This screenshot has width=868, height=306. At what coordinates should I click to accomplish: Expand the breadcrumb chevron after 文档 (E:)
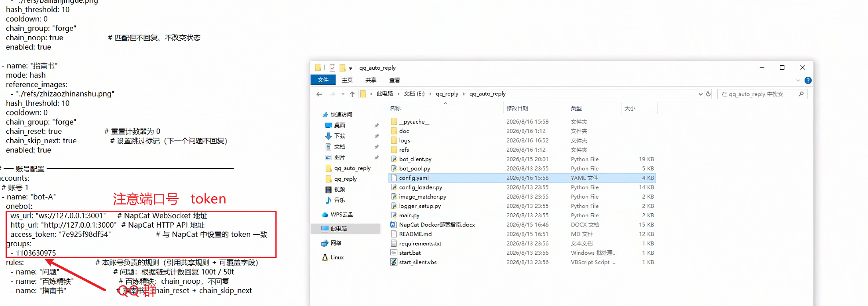[430, 94]
